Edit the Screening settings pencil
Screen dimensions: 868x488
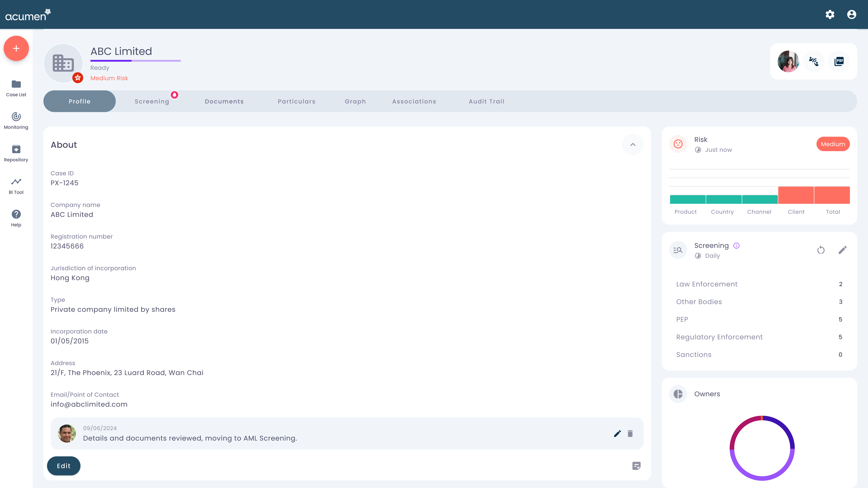842,250
